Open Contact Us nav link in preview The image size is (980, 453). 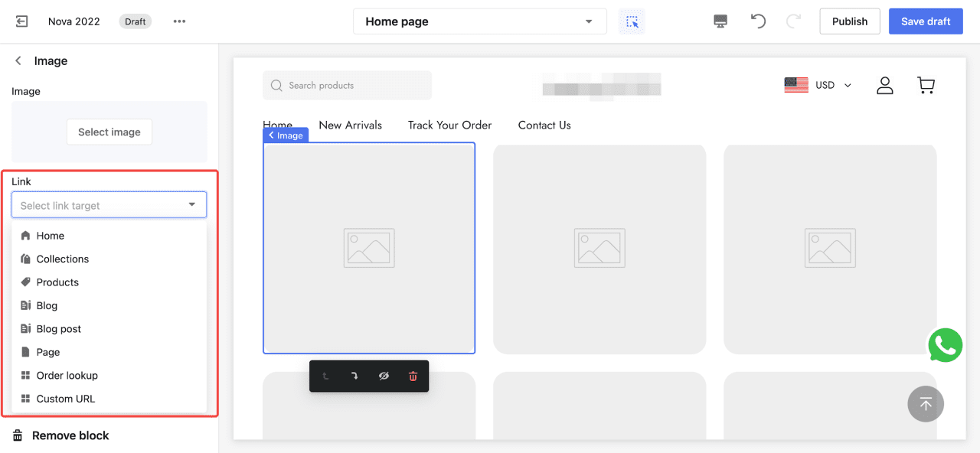(x=544, y=125)
